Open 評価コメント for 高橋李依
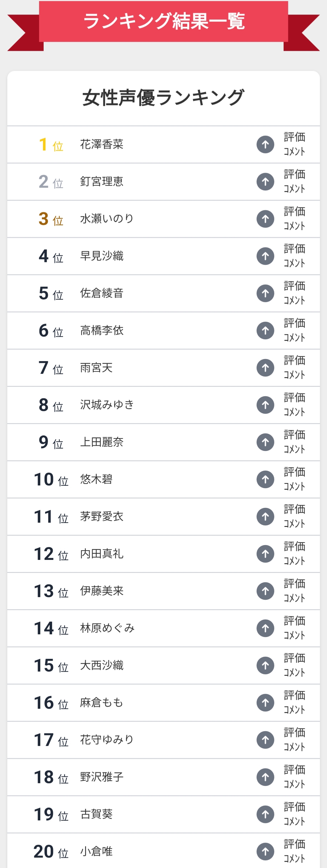The width and height of the screenshot is (327, 868). click(x=294, y=330)
